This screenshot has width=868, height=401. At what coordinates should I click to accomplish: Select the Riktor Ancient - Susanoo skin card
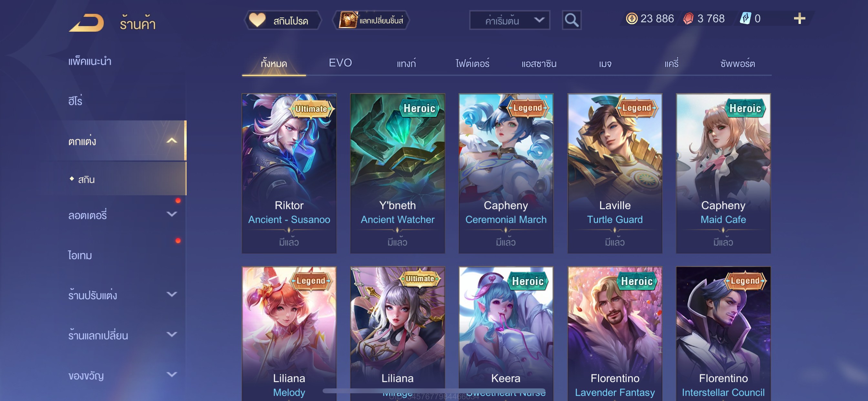[x=289, y=173]
